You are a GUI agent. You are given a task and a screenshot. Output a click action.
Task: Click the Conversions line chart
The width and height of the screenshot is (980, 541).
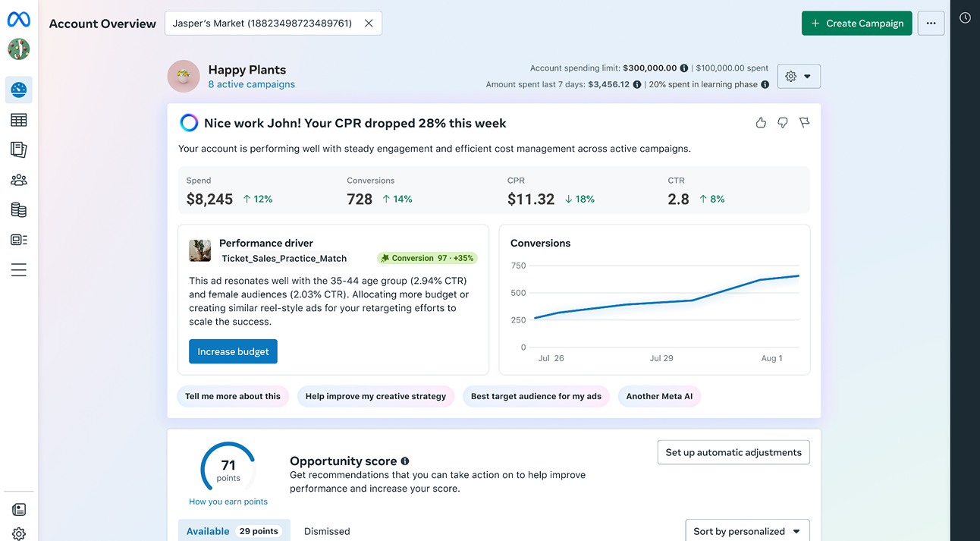[x=655, y=307]
